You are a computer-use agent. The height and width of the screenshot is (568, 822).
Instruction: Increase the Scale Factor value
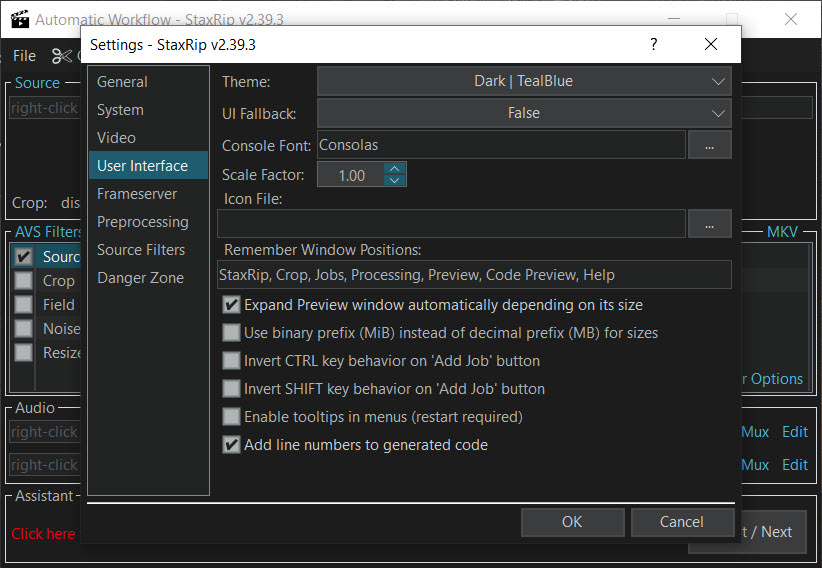pos(395,168)
